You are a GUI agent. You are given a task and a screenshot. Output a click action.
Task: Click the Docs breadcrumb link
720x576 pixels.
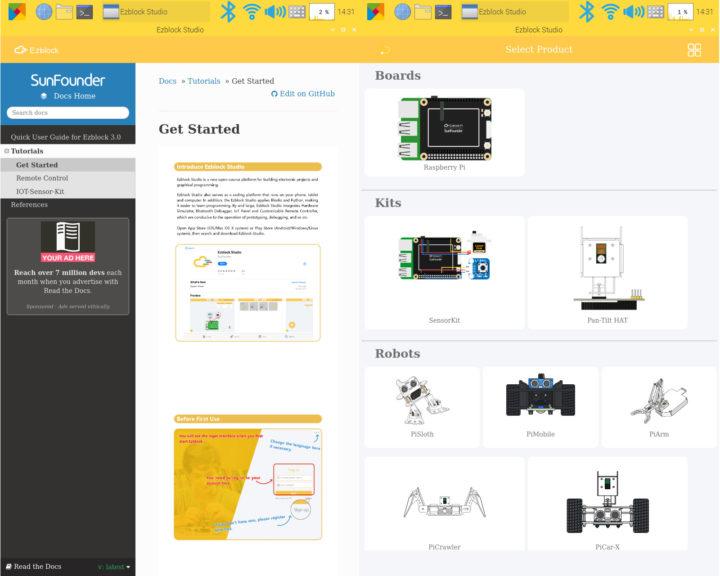point(168,81)
